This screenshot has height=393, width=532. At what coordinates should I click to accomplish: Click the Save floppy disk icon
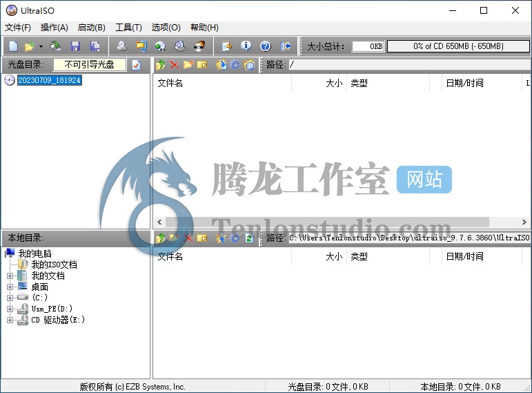75,46
